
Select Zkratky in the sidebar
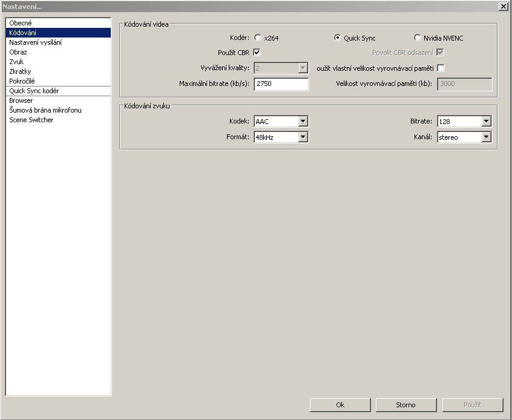pos(20,71)
